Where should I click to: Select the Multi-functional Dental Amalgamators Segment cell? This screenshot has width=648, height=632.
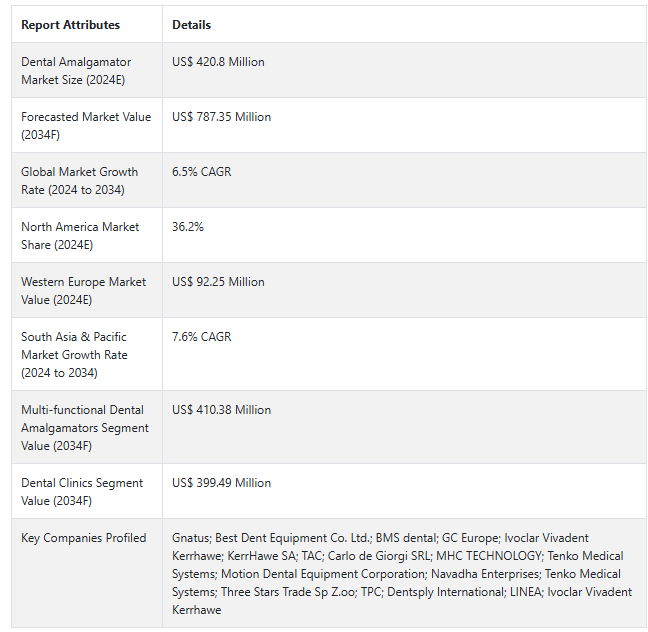coord(85,428)
